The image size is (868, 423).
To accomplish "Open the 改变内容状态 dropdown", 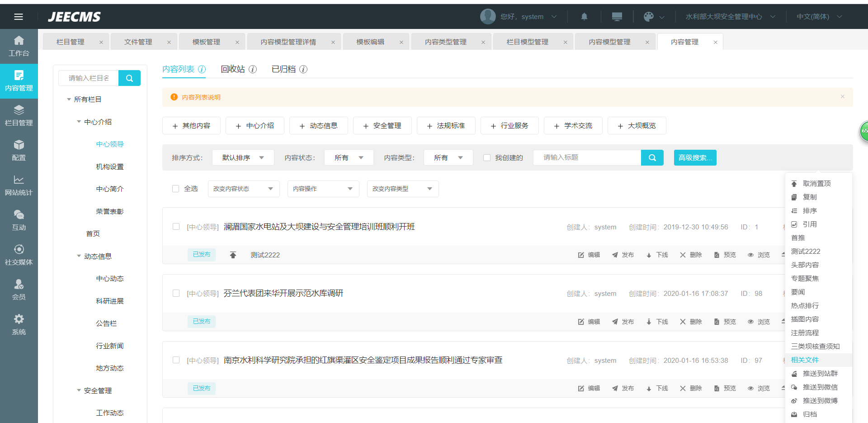I will pyautogui.click(x=243, y=189).
